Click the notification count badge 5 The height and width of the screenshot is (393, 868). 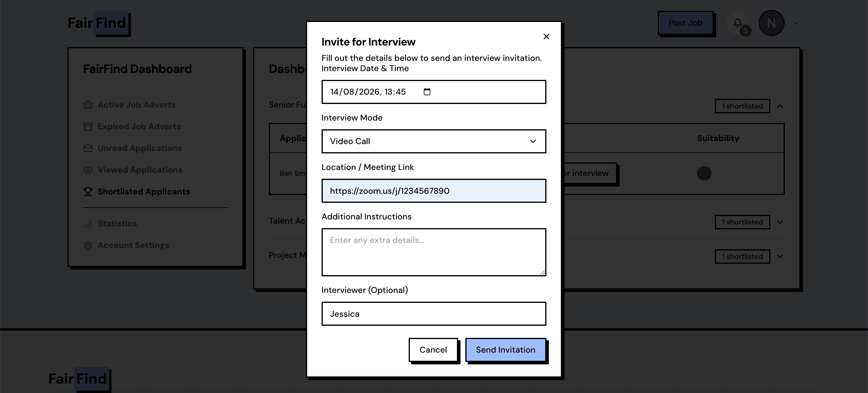coord(745,31)
